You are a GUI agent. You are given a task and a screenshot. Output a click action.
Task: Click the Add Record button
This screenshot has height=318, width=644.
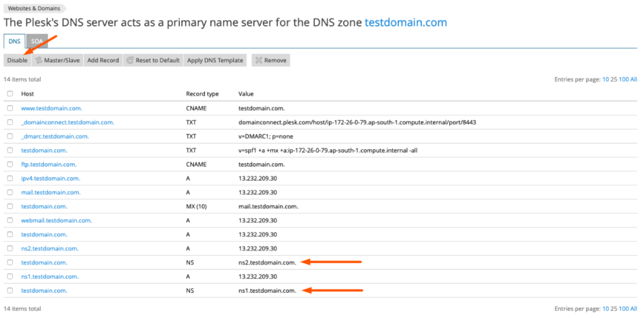(103, 60)
